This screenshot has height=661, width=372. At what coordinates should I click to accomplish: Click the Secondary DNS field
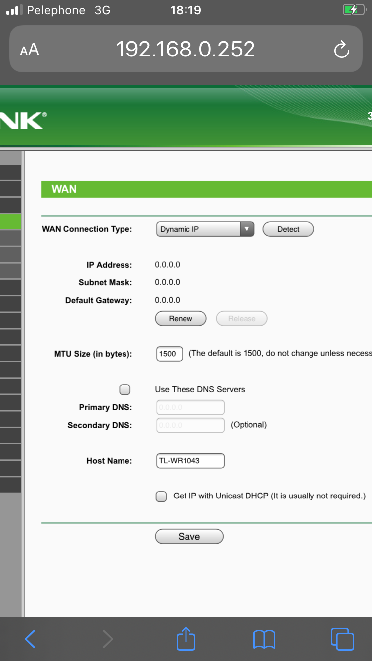coord(190,425)
